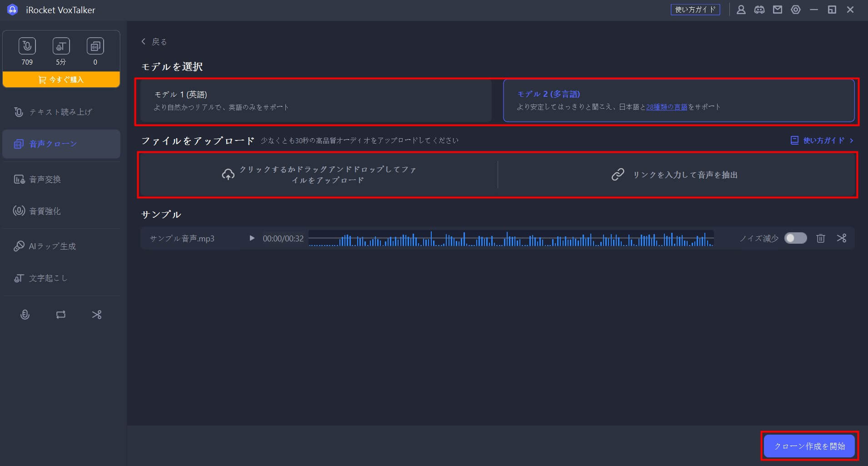Click the iRocket VoxTalker app logo
The image size is (868, 466).
click(x=13, y=10)
